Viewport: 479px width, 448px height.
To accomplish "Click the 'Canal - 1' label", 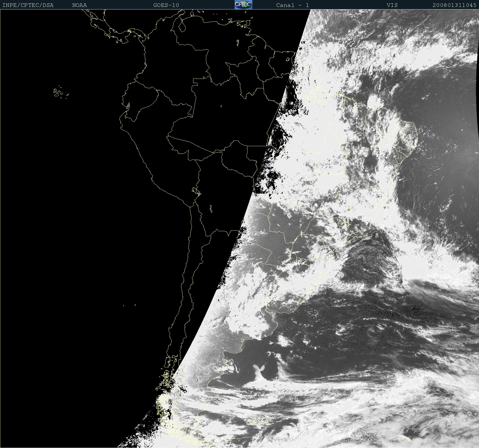I will (293, 5).
